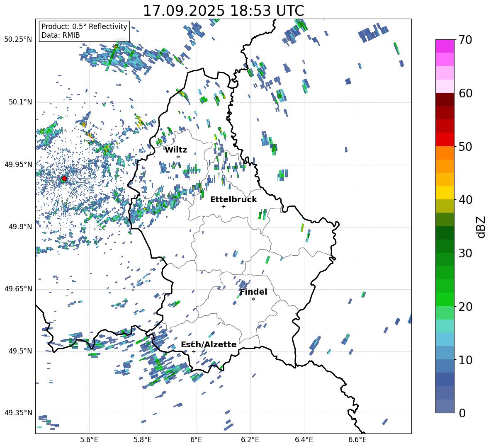Click the Esch/Alzette station cross marker
This screenshot has width=491, height=448.
(194, 351)
